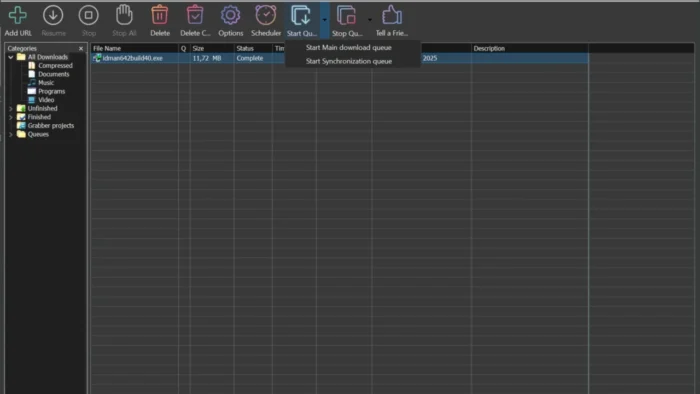Screen dimensions: 700x394
Task: Expand the Queues folder tree node
Action: pos(11,134)
